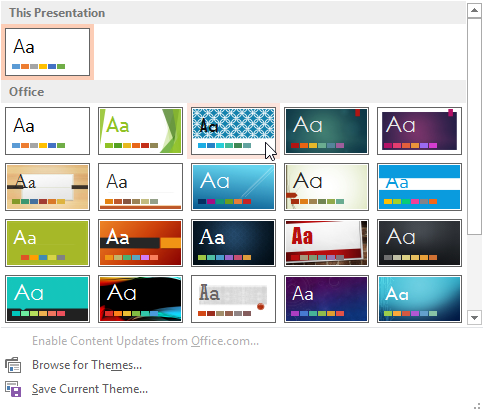
Task: Apply the blue-and-white banded theme
Action: click(x=419, y=187)
